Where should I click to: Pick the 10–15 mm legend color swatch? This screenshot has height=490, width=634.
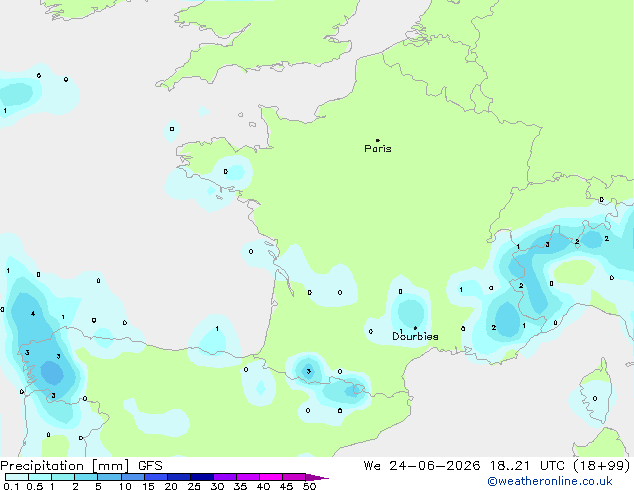(x=132, y=477)
